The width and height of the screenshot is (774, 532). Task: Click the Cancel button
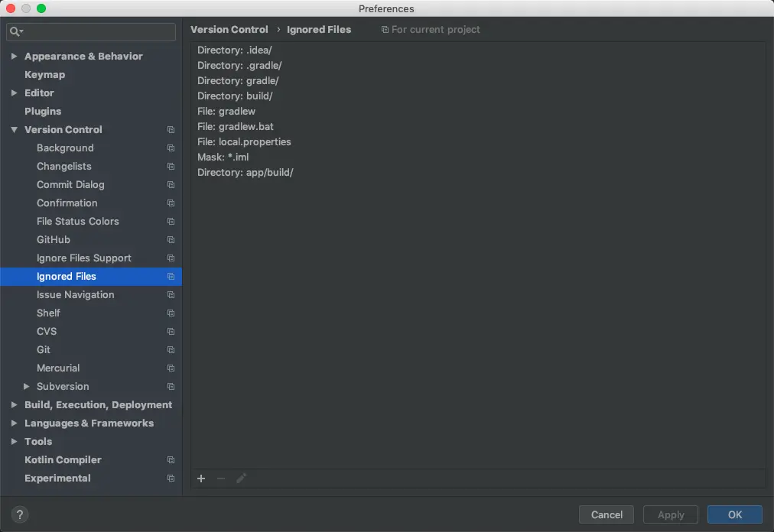[x=607, y=514]
